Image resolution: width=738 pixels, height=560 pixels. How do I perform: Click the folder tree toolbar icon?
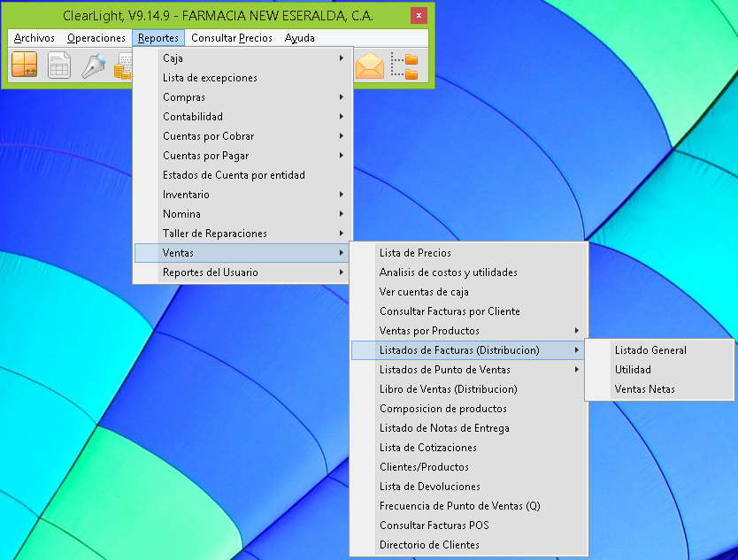click(404, 66)
